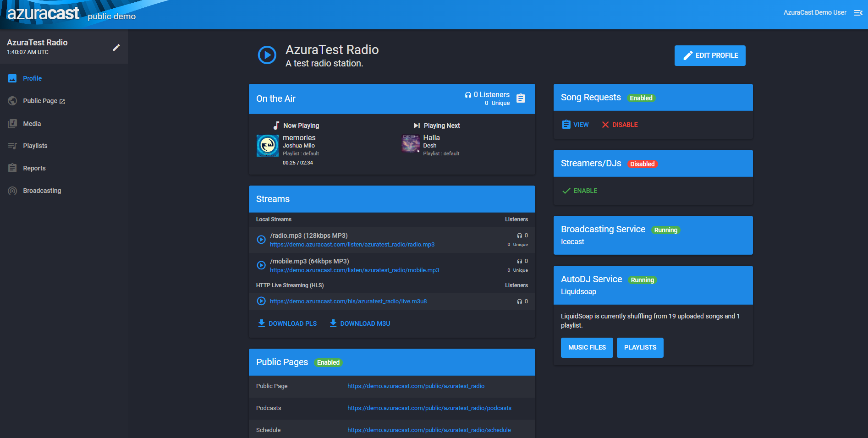The height and width of the screenshot is (438, 868).
Task: Expand the Reports sidebar menu
Action: point(34,168)
